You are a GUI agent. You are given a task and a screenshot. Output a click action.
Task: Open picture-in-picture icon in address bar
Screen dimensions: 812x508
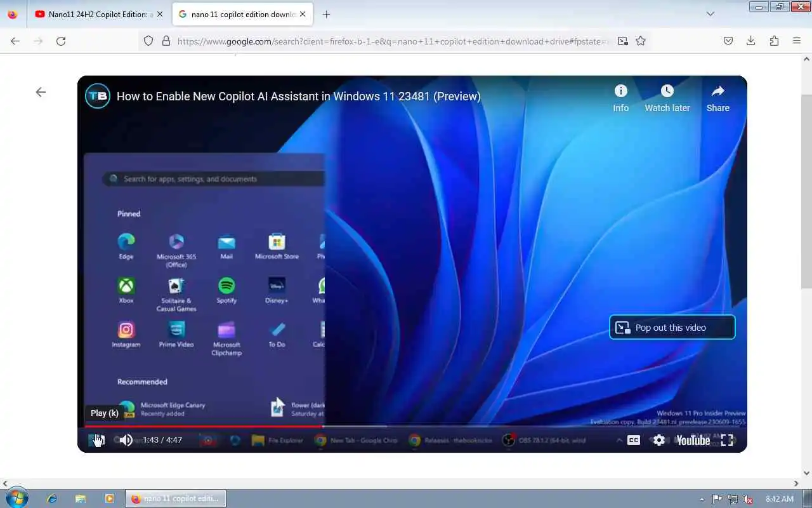pyautogui.click(x=623, y=41)
